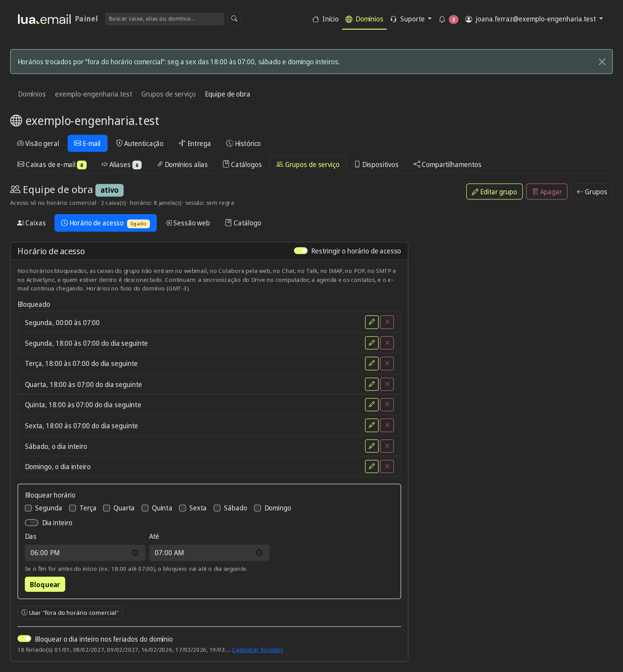Check the Terça checkbox
623x672 pixels.
(72, 508)
